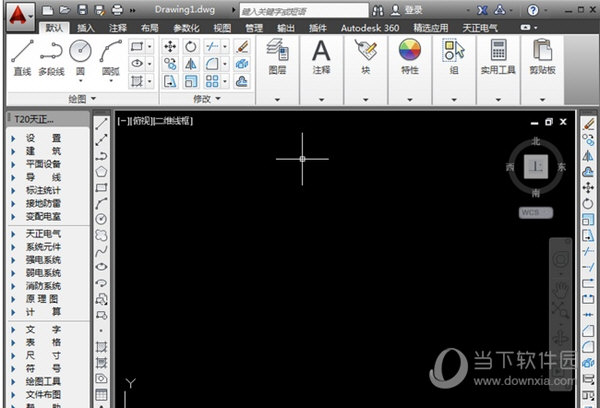Click the ViewCube top (上) face

[536, 166]
